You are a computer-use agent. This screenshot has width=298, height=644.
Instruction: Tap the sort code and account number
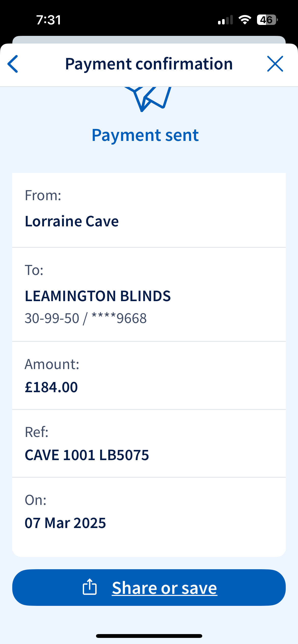(86, 318)
